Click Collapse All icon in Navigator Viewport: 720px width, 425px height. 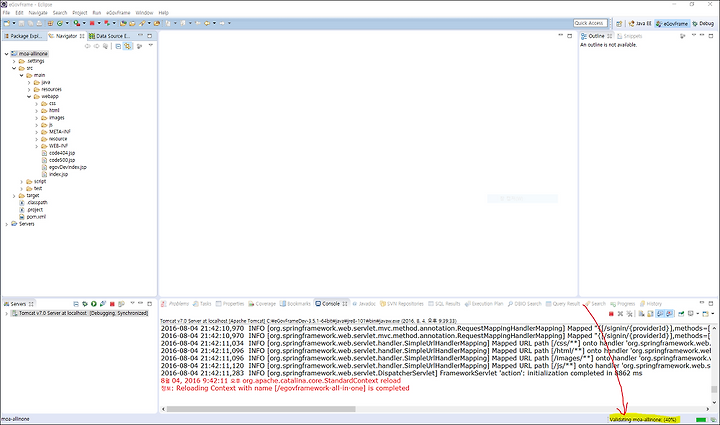click(x=118, y=46)
